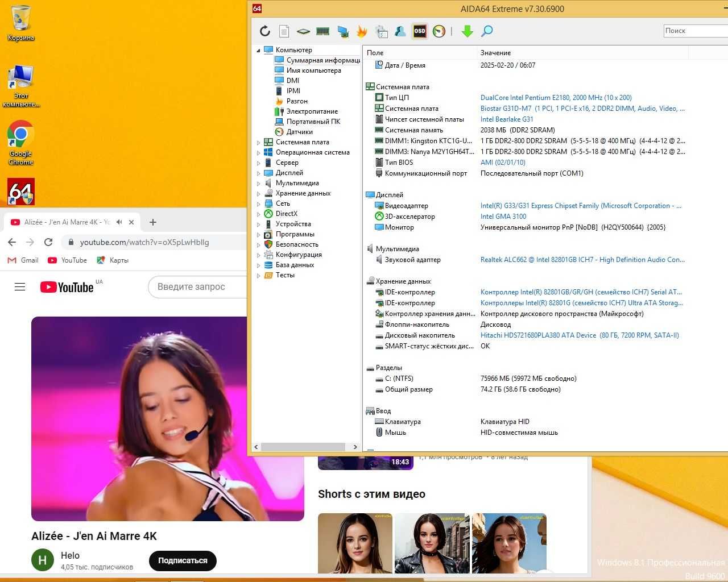Open the Gmail bookmark
Viewport: 728px width, 582px height.
point(23,260)
